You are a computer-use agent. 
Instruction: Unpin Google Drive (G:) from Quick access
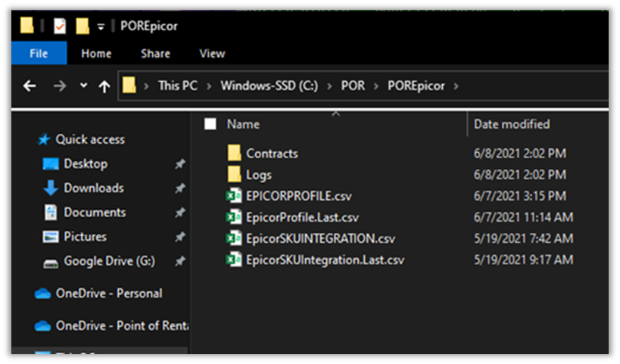pos(179,261)
